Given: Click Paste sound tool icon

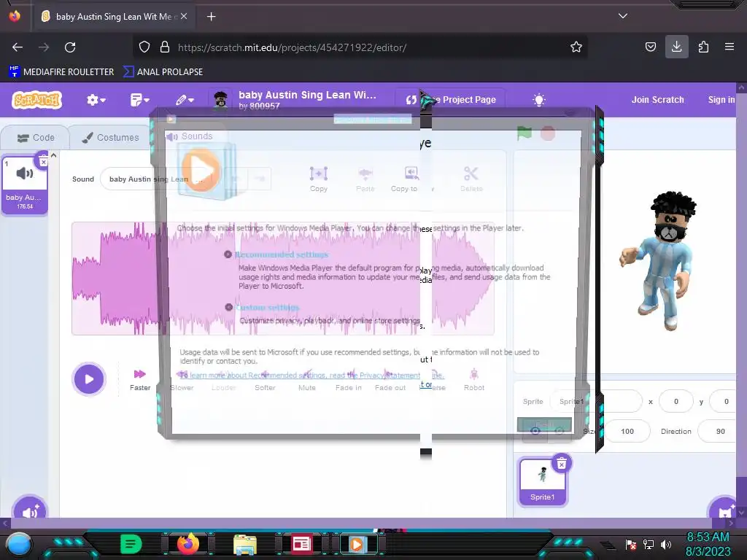Looking at the screenshot, I should 365,179.
